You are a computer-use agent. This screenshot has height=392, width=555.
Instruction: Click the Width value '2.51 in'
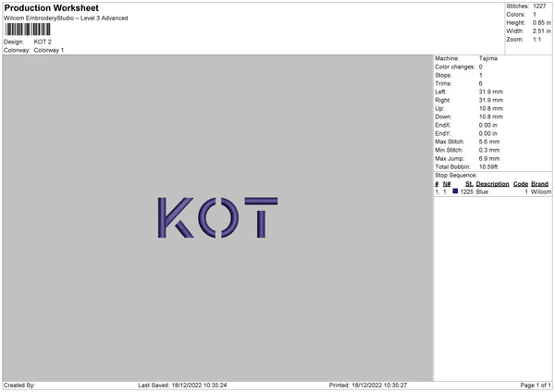pos(541,31)
